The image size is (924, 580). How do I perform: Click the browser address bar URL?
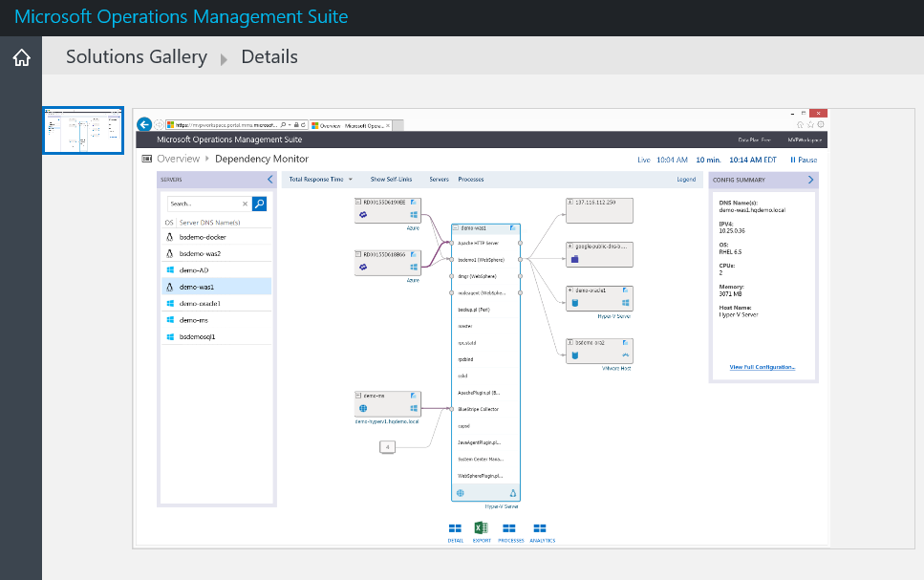pyautogui.click(x=226, y=125)
